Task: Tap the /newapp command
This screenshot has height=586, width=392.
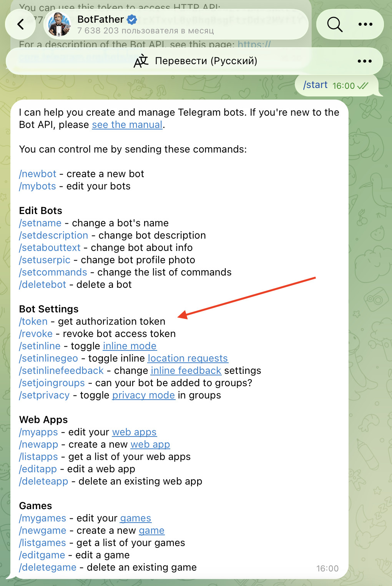Action: pyautogui.click(x=39, y=444)
